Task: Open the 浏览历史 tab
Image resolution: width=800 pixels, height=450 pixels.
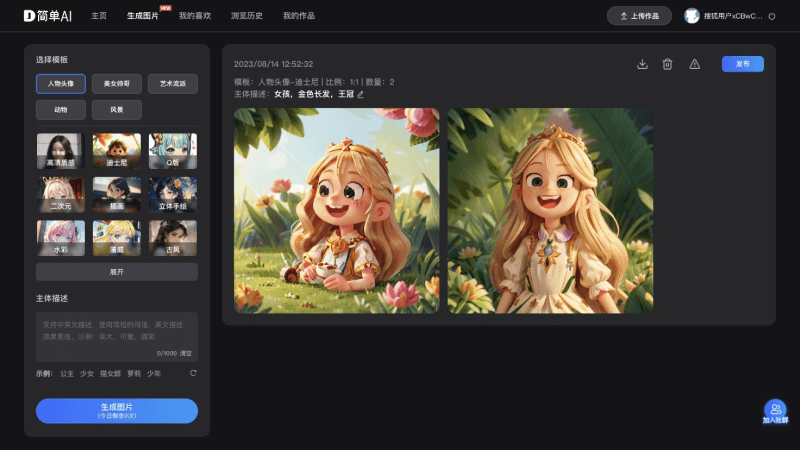Action: (x=246, y=17)
